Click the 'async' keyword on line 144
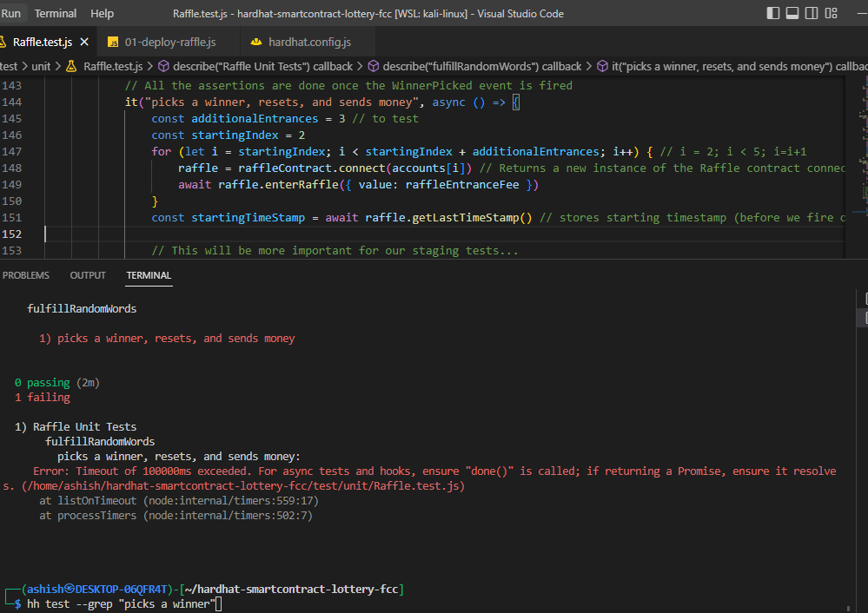 point(448,102)
